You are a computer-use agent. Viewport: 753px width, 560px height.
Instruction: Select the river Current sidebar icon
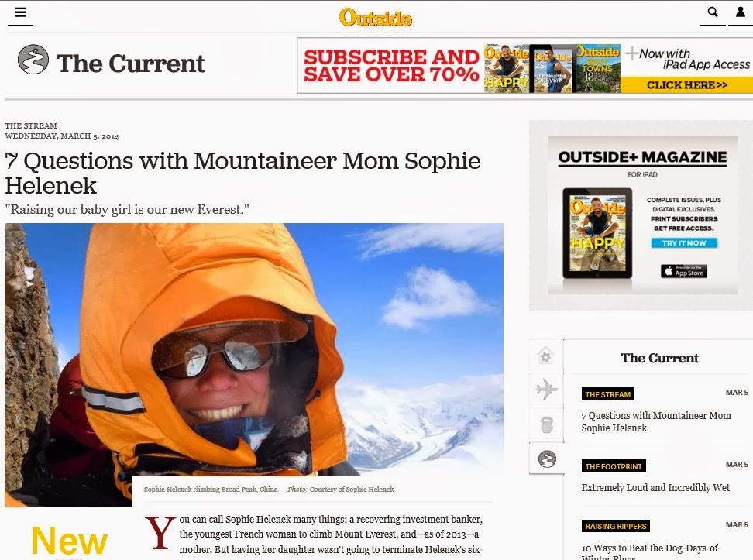pyautogui.click(x=547, y=459)
